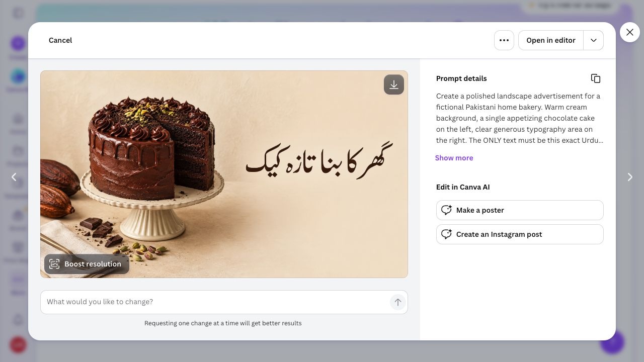The height and width of the screenshot is (362, 644).
Task: Download the generated cake image
Action: (x=394, y=84)
